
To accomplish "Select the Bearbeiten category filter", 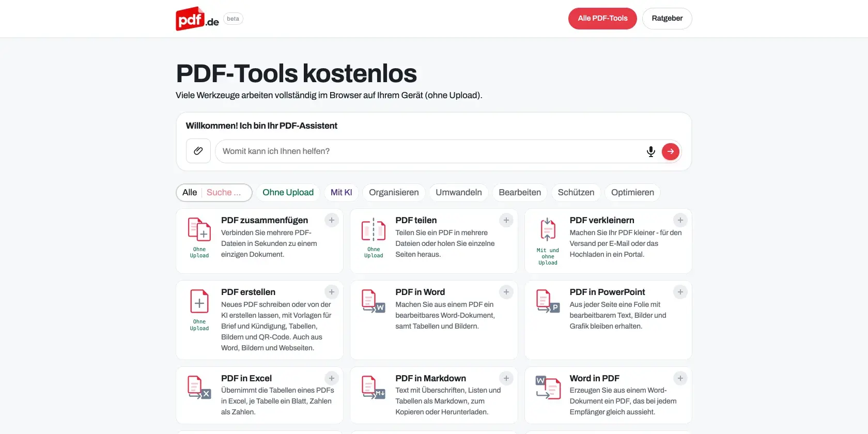I will coord(520,192).
